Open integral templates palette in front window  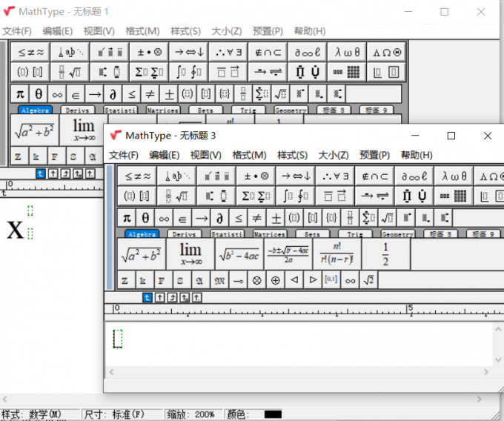tap(296, 196)
